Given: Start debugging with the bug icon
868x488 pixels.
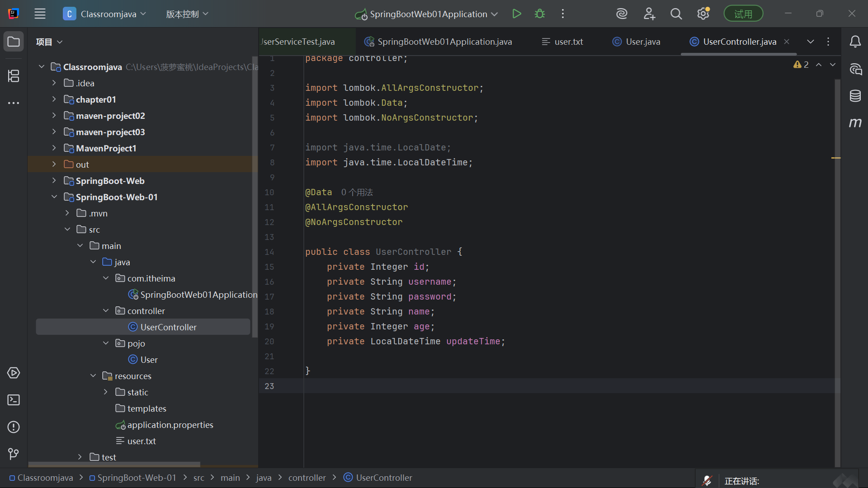Looking at the screenshot, I should (540, 14).
